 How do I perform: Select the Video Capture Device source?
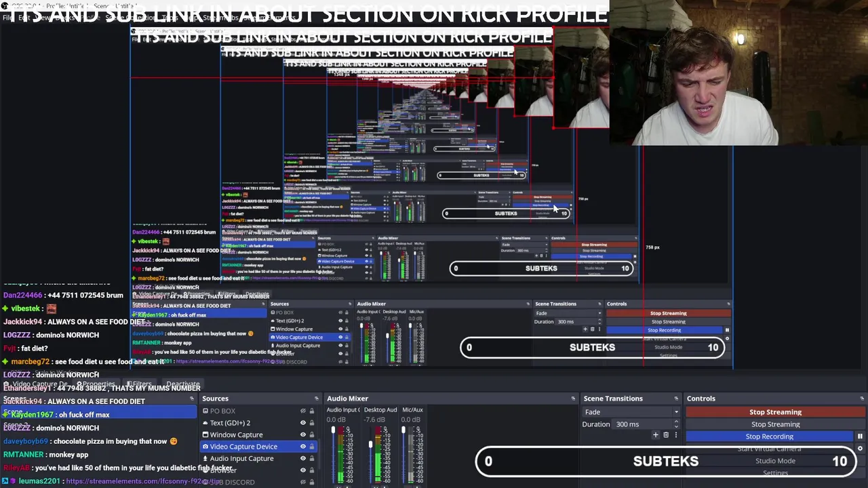[258, 447]
